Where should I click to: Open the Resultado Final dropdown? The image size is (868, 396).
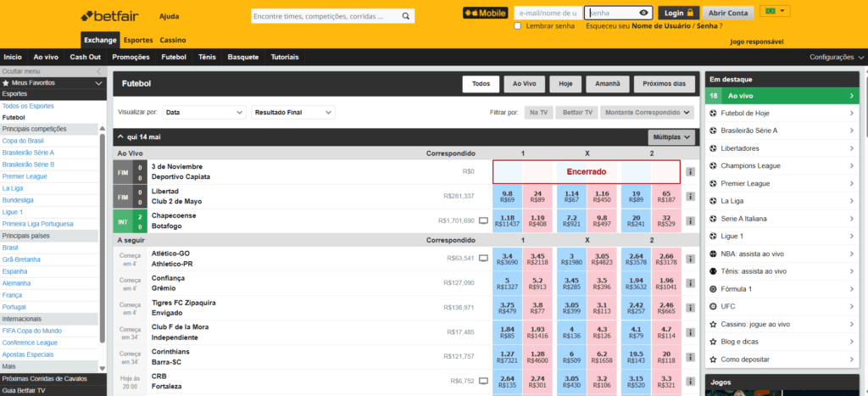tap(293, 112)
